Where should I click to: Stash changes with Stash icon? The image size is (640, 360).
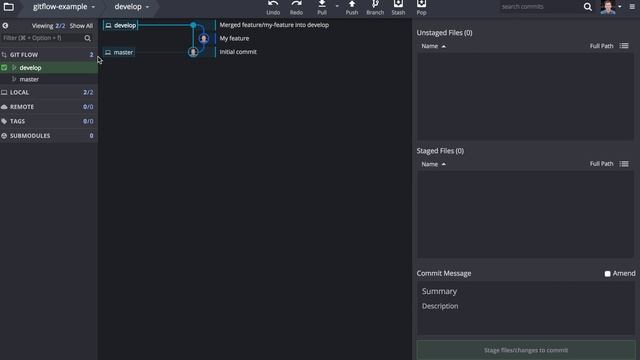coord(398,4)
